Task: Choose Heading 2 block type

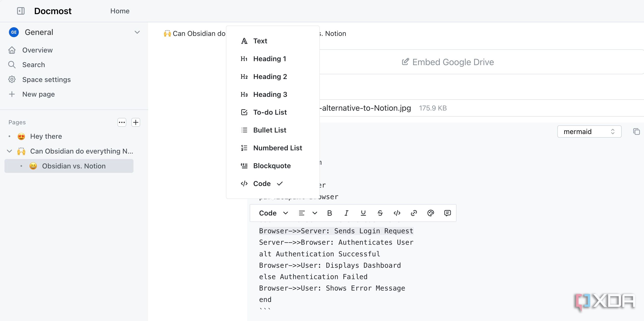Action: pos(272,77)
